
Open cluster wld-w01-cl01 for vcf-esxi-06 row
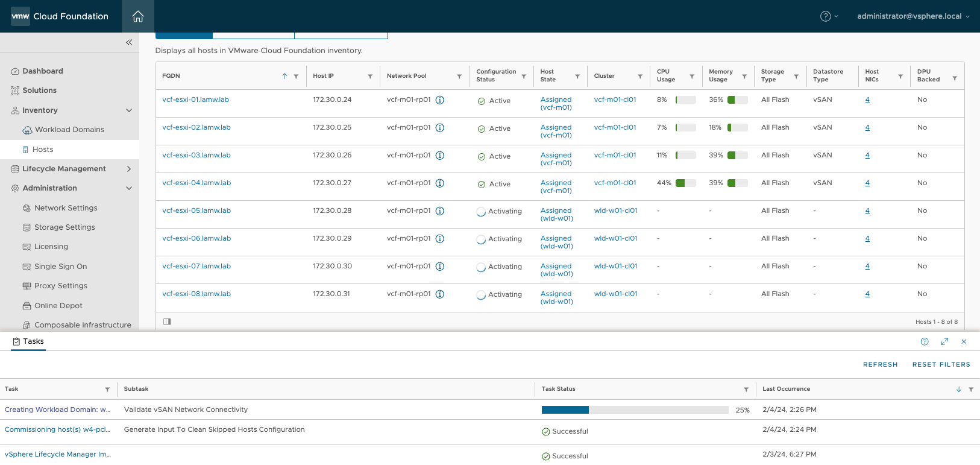[615, 239]
